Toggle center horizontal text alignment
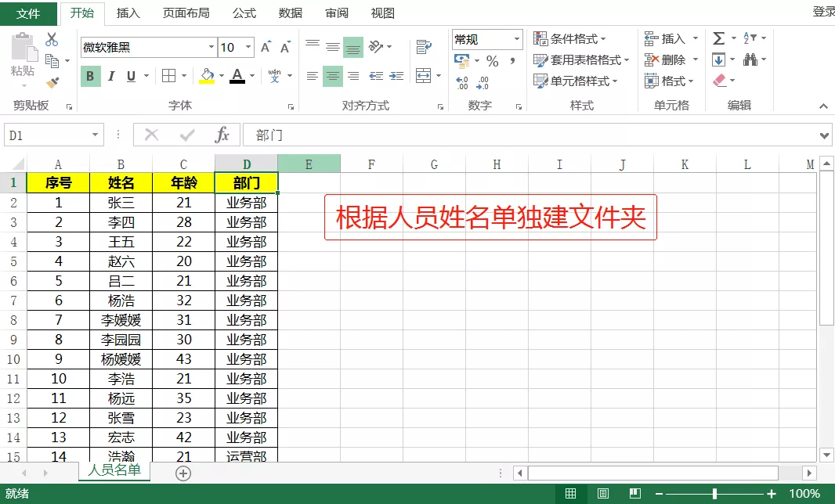This screenshot has height=504, width=835. [333, 76]
